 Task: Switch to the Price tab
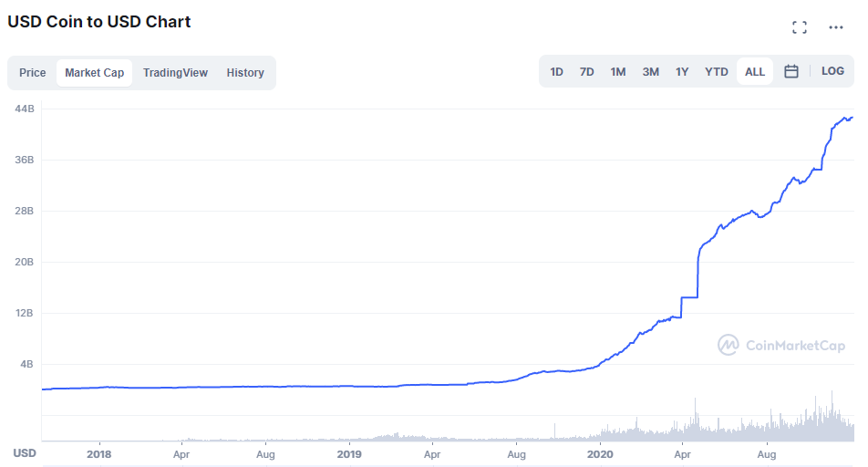pyautogui.click(x=33, y=73)
